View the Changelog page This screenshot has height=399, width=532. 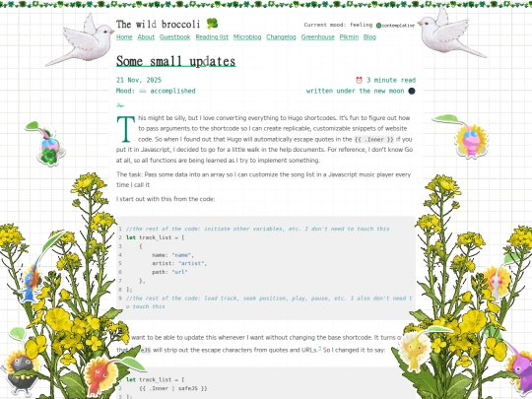pyautogui.click(x=281, y=37)
